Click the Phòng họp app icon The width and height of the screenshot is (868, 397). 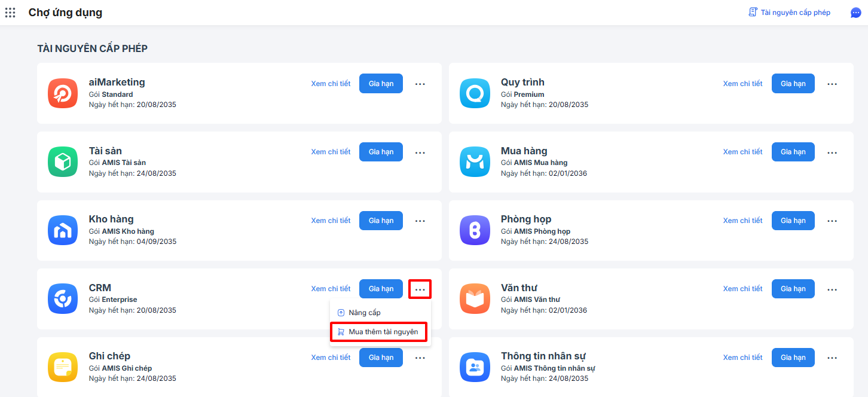pos(475,230)
